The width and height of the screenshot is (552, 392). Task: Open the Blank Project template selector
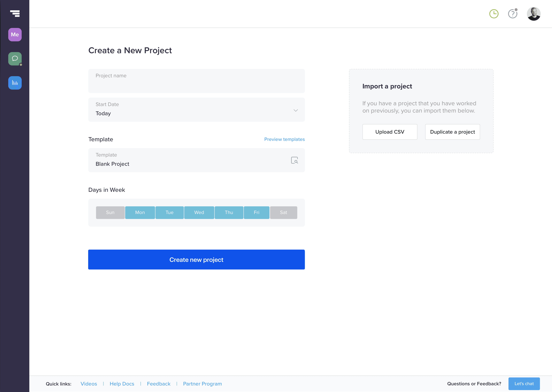click(189, 160)
